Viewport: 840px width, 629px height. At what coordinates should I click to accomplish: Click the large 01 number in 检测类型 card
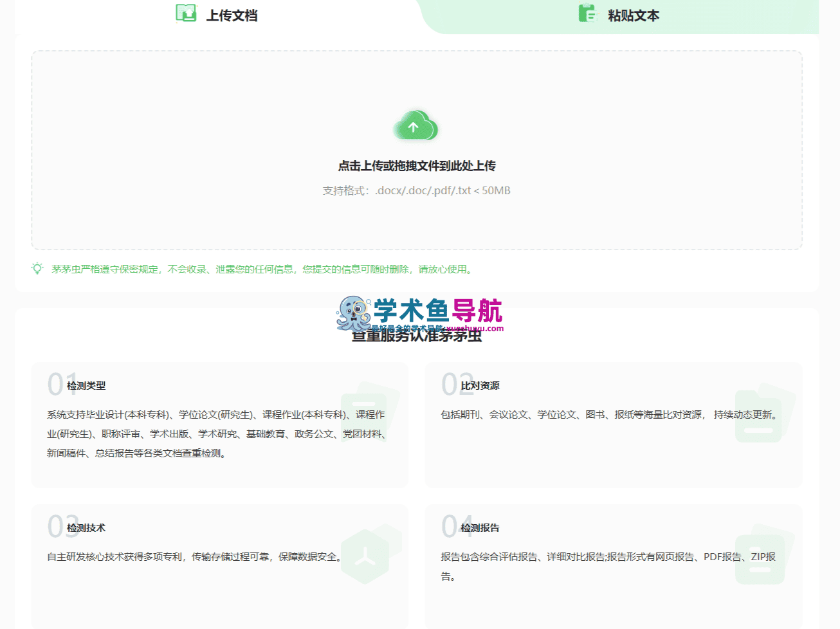click(62, 384)
